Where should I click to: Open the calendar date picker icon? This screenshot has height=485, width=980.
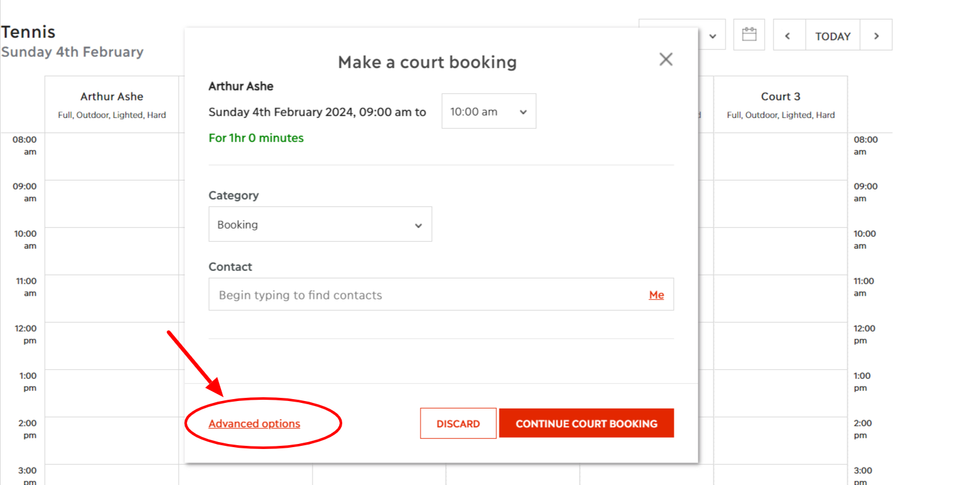click(x=749, y=35)
